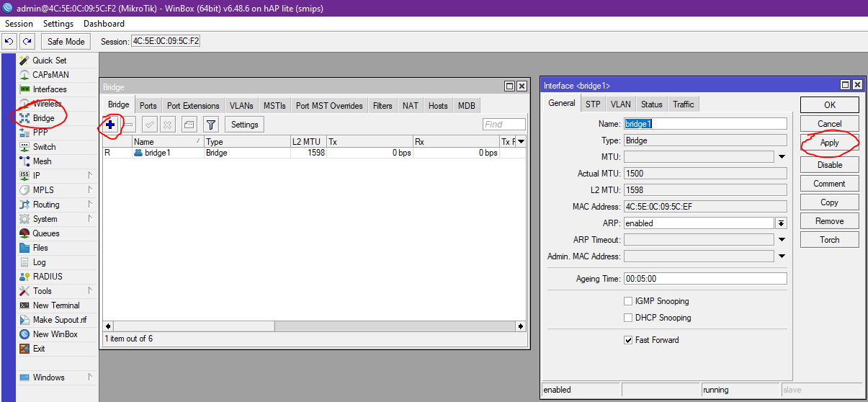Open column chooser dropdown in Bridge table
The image size is (868, 402).
coord(522,142)
